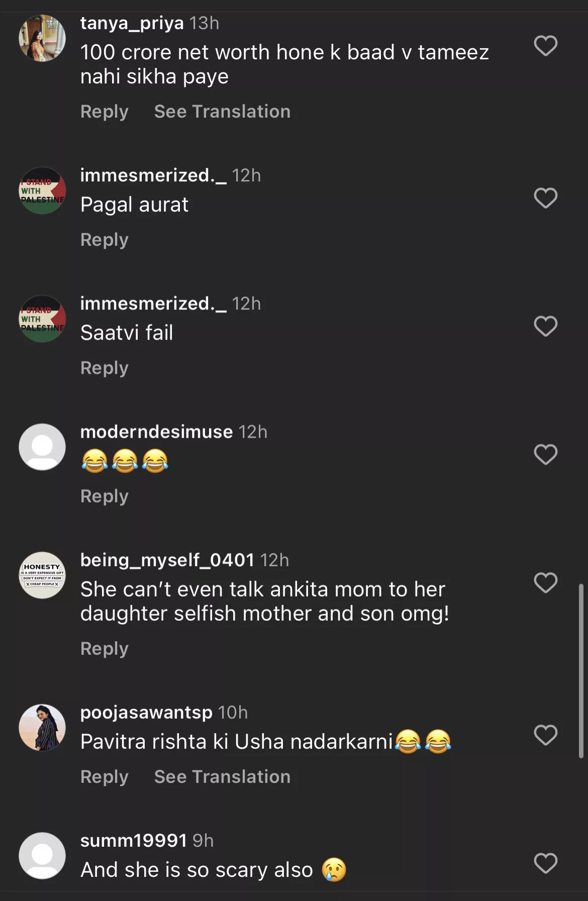Like moderndesimuse's laughing emoji comment
The width and height of the screenshot is (588, 901).
tap(545, 454)
